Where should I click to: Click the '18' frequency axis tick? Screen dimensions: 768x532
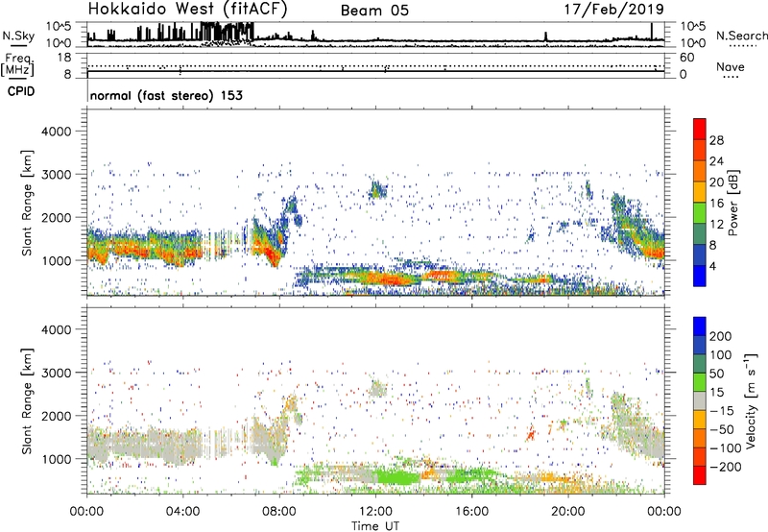tap(64, 58)
